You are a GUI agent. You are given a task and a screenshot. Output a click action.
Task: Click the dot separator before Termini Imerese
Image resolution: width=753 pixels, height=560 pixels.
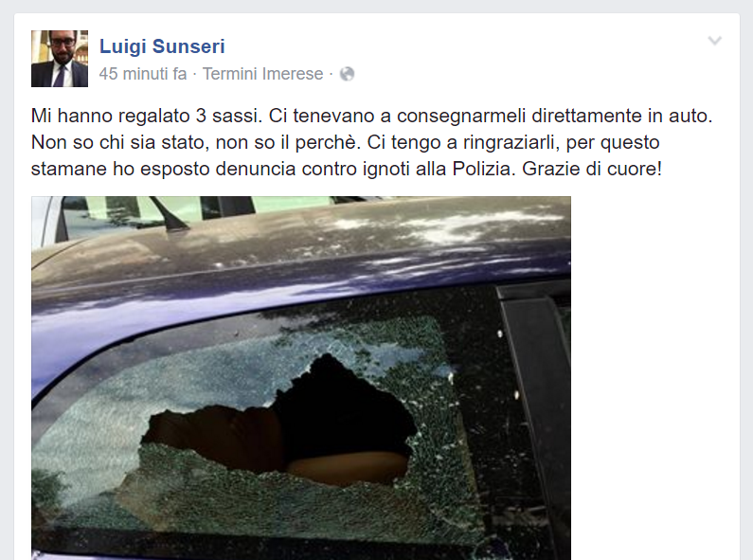pos(194,74)
